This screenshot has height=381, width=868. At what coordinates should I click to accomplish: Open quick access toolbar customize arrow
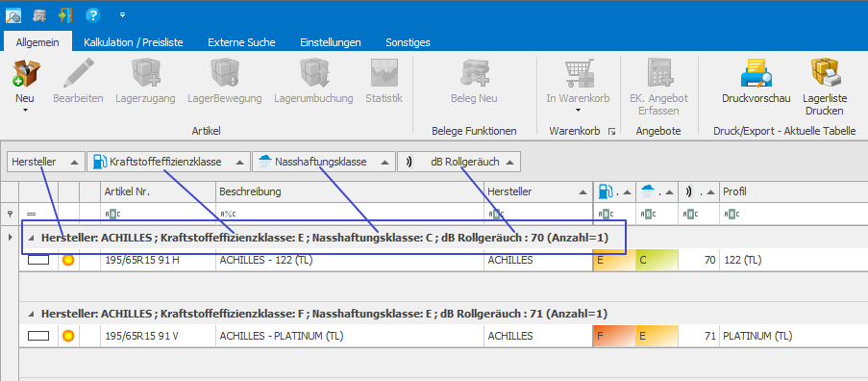pos(122,15)
